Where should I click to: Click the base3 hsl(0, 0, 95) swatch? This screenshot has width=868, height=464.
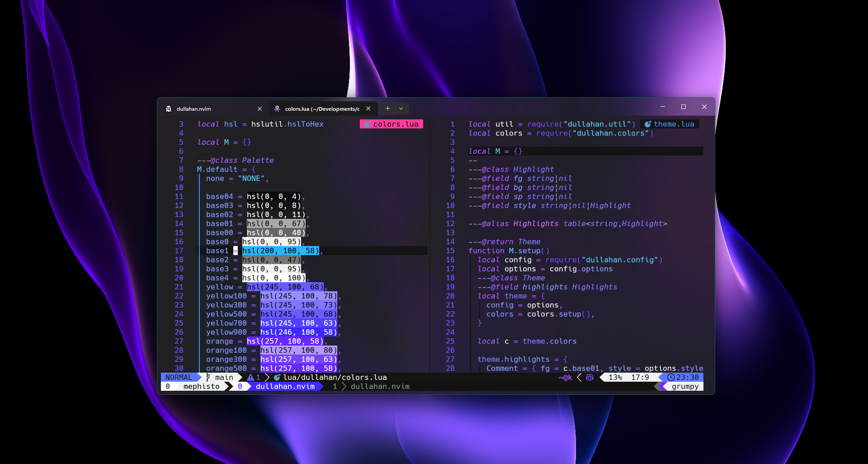272,269
